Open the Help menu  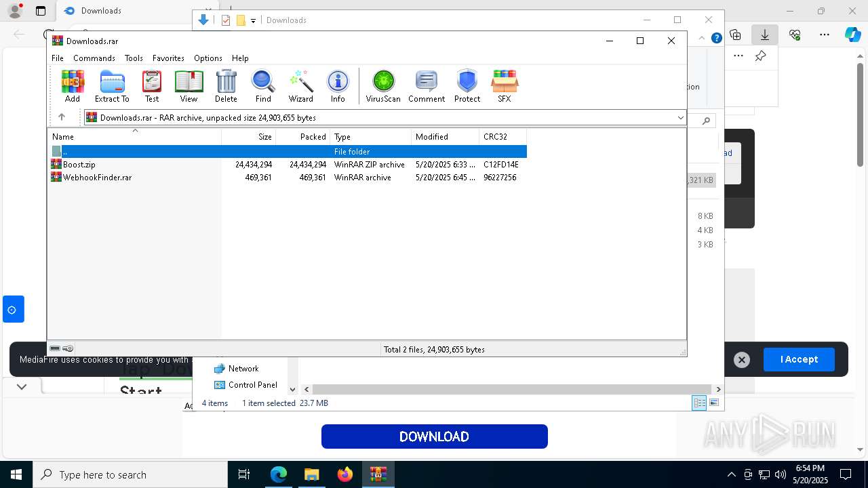coord(240,58)
